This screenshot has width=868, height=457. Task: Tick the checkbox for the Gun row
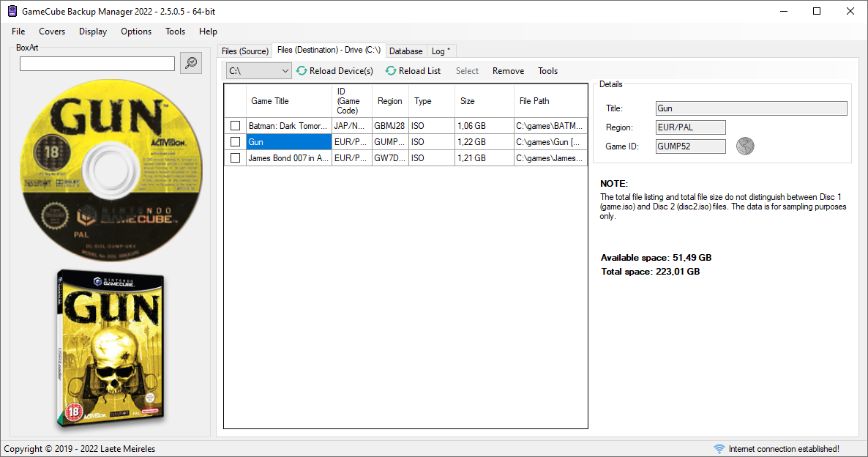coord(235,142)
